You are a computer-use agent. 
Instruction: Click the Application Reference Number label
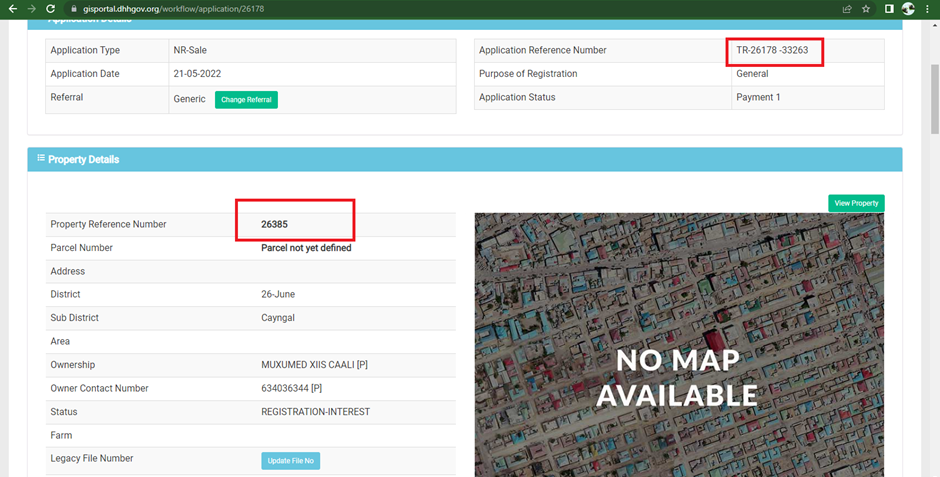(543, 50)
